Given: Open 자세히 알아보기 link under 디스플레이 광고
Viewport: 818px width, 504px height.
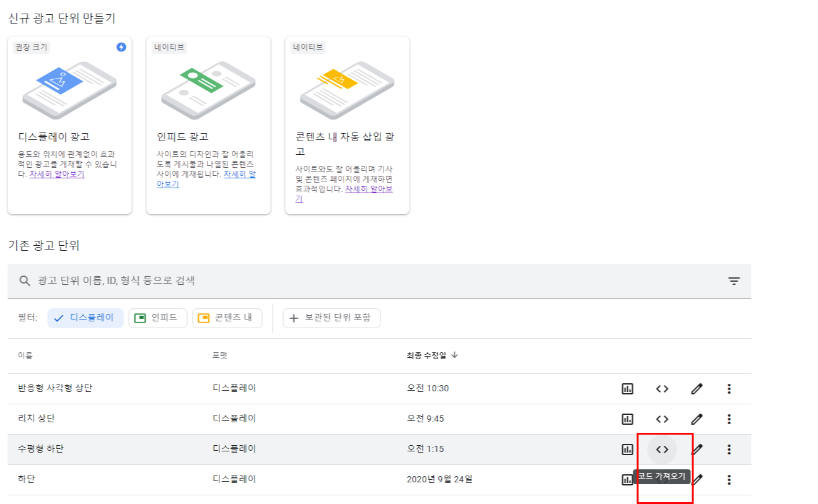Looking at the screenshot, I should coord(57,174).
